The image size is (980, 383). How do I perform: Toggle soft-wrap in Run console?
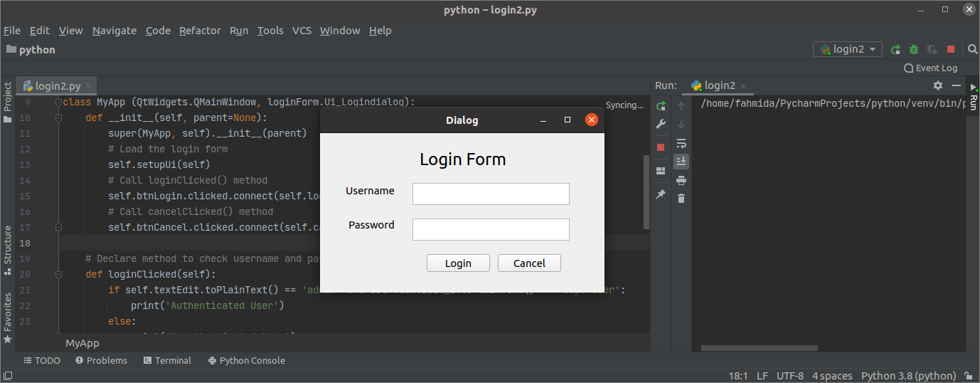[681, 143]
